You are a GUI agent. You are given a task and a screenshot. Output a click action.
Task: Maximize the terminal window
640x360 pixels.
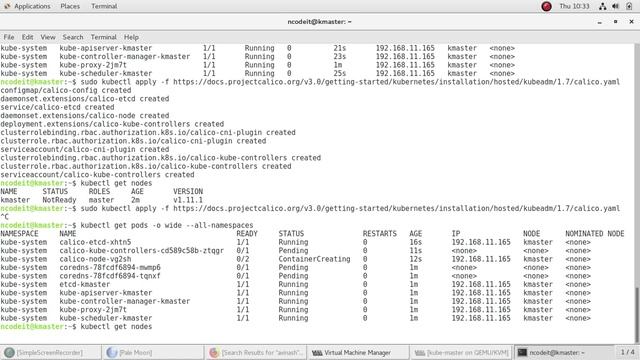pos(616,22)
